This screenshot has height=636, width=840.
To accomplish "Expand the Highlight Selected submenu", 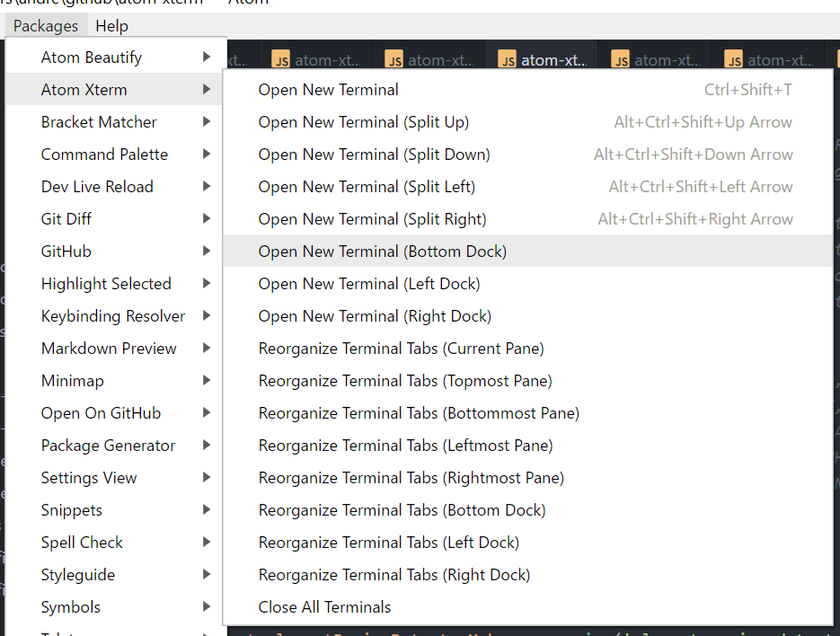I will click(113, 284).
